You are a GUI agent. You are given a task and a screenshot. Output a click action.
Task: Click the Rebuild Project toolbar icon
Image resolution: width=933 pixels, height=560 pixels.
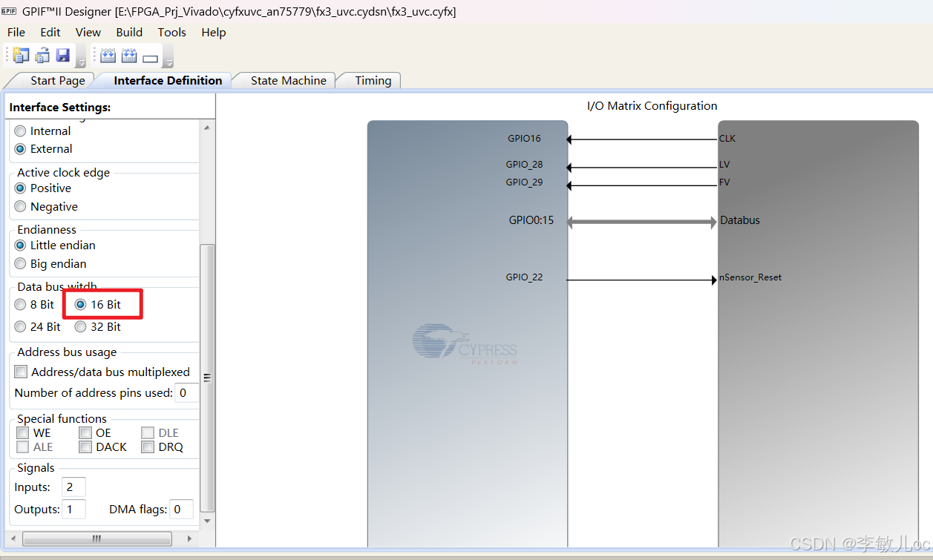coord(129,56)
